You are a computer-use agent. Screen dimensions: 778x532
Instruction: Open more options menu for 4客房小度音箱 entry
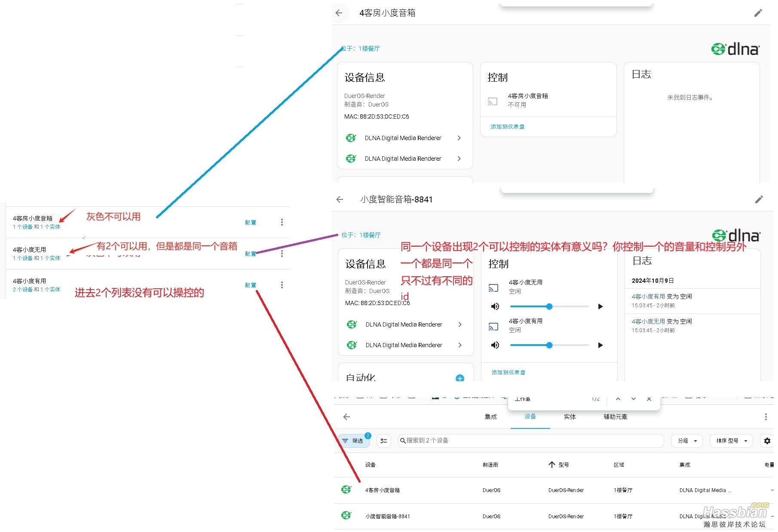282,222
